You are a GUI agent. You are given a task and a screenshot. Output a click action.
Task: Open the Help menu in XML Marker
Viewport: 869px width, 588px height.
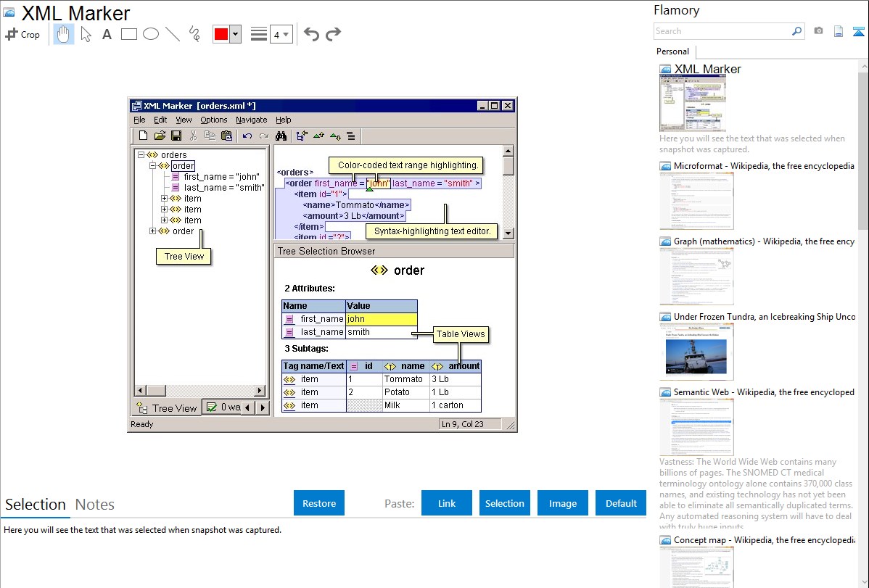(x=283, y=120)
